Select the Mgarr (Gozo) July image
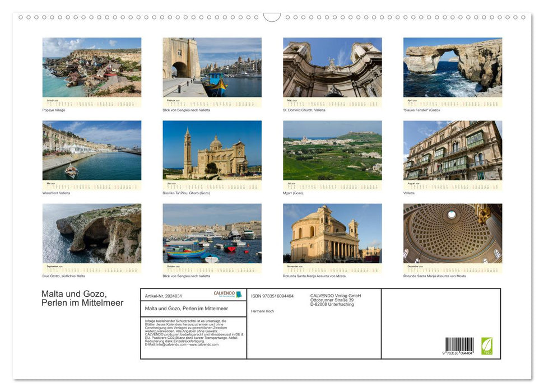Image resolution: width=544 pixels, height=392 pixels. (332, 151)
